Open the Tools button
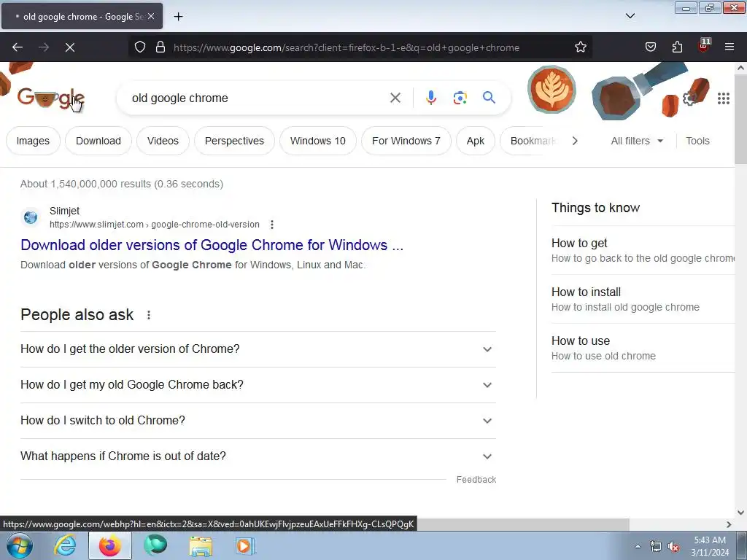Viewport: 747px width, 560px height. [697, 141]
